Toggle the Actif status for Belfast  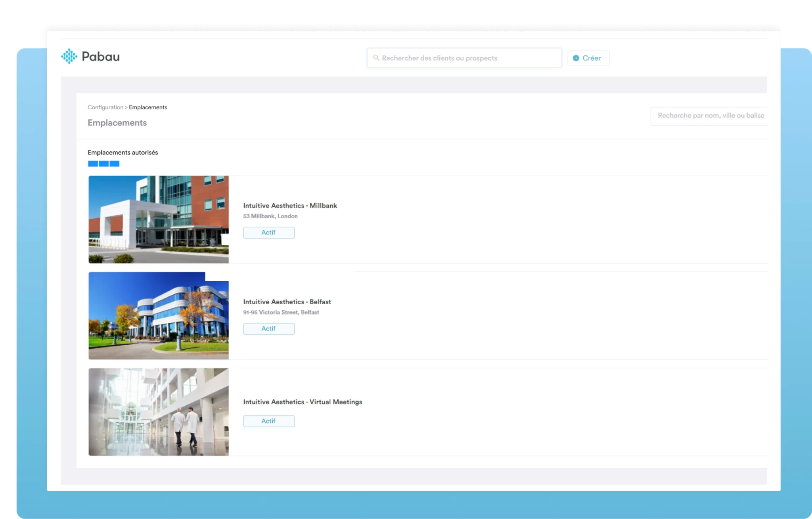(269, 329)
